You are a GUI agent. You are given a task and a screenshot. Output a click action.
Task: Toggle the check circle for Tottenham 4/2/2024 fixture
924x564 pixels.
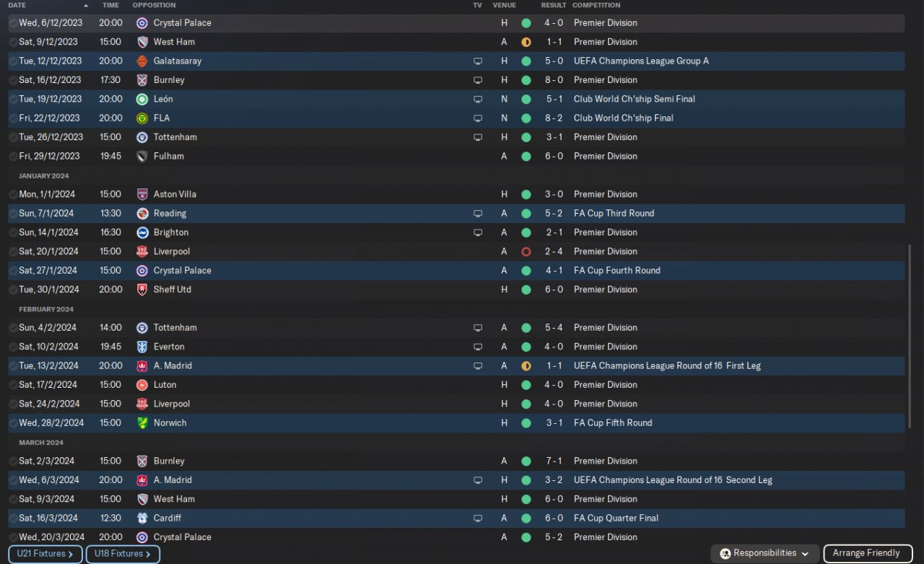pyautogui.click(x=13, y=328)
